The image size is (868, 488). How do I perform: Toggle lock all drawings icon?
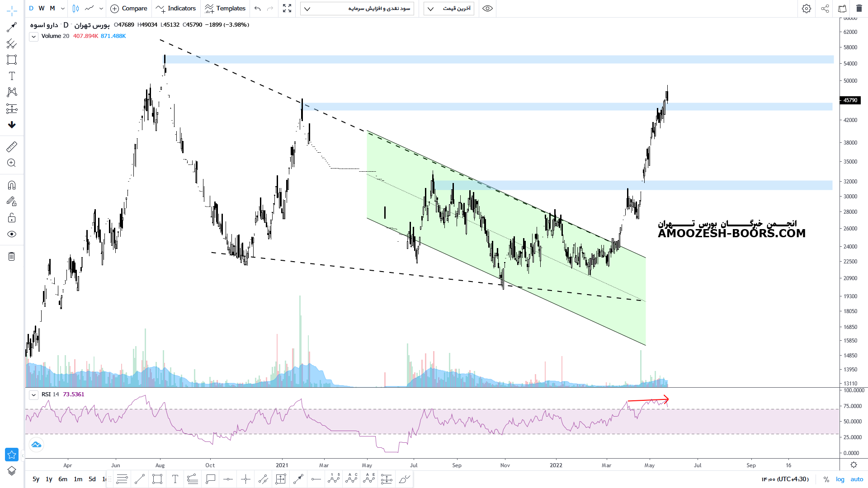[12, 218]
